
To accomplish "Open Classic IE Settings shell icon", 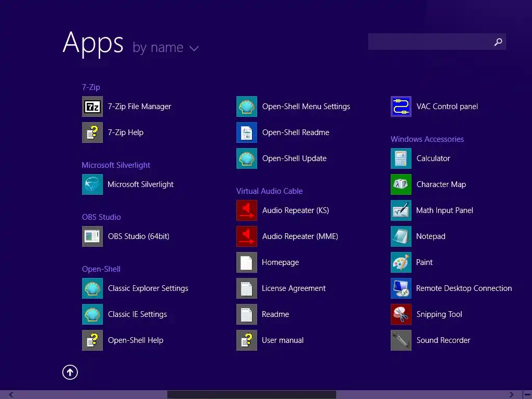I will point(92,314).
